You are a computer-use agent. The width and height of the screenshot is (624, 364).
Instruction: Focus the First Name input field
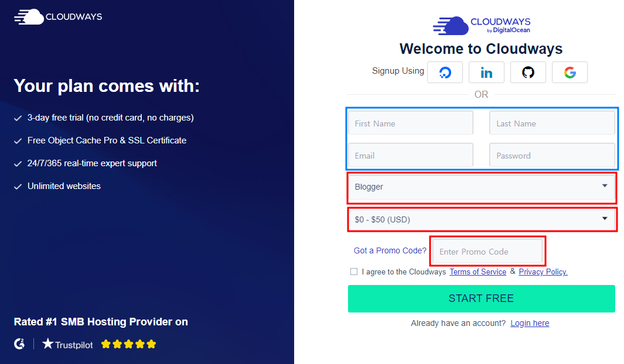point(410,123)
